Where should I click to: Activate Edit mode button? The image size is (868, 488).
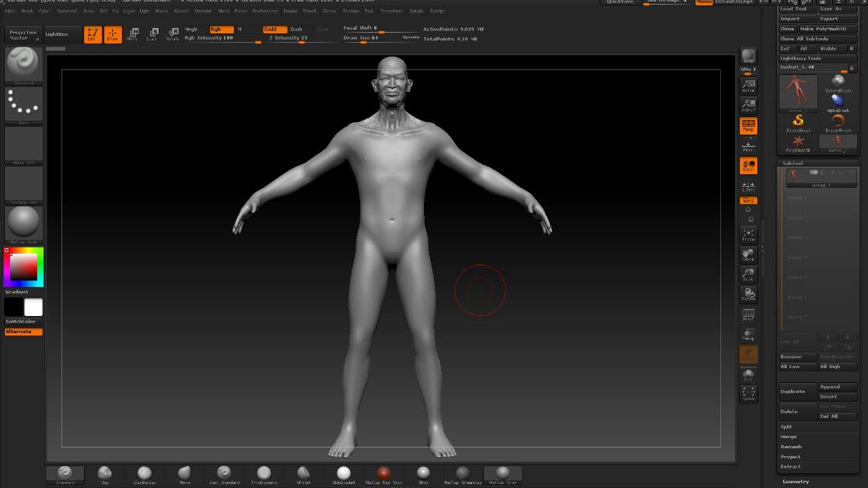coord(93,34)
